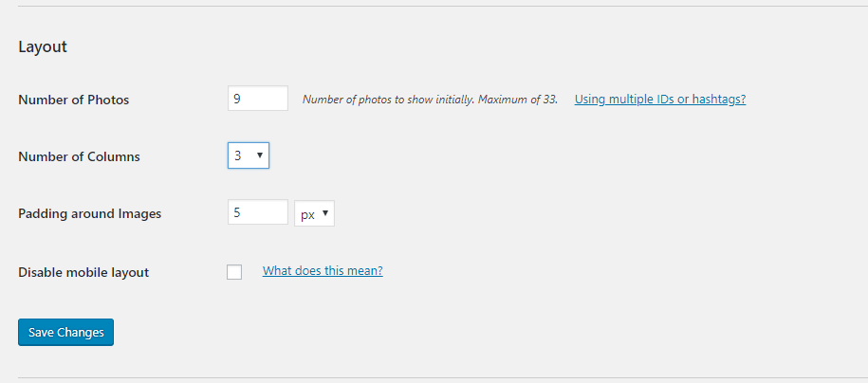Click the 'Number of Columns' label
This screenshot has height=383, width=868.
pos(79,156)
